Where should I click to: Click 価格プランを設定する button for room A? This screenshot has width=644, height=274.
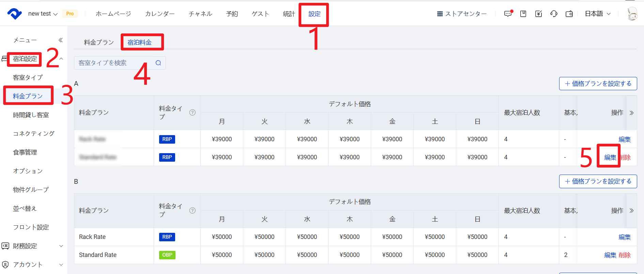[x=598, y=84]
